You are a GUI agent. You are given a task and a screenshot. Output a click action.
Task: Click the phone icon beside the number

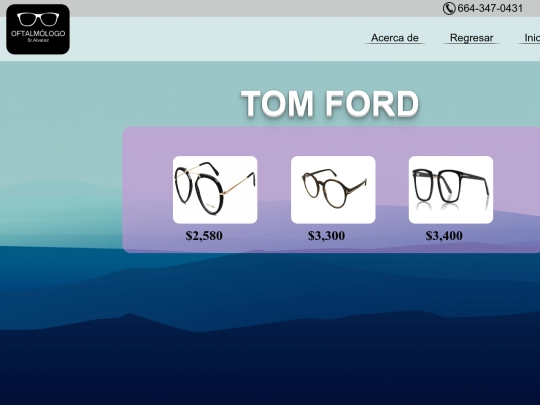(x=449, y=8)
